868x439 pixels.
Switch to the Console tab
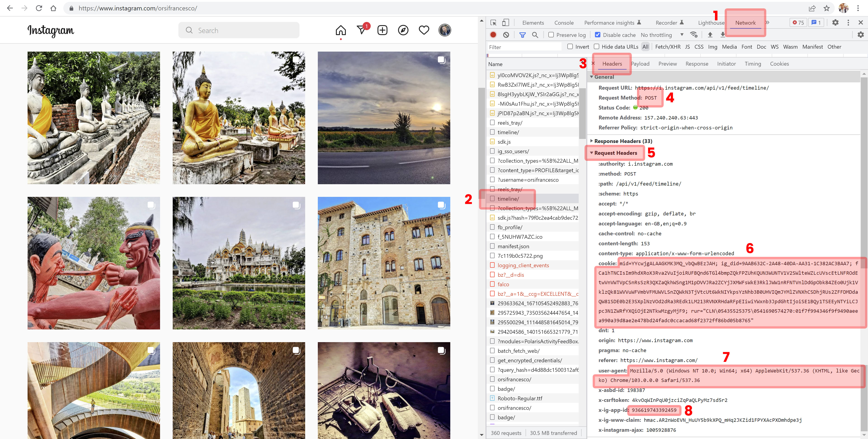tap(564, 23)
